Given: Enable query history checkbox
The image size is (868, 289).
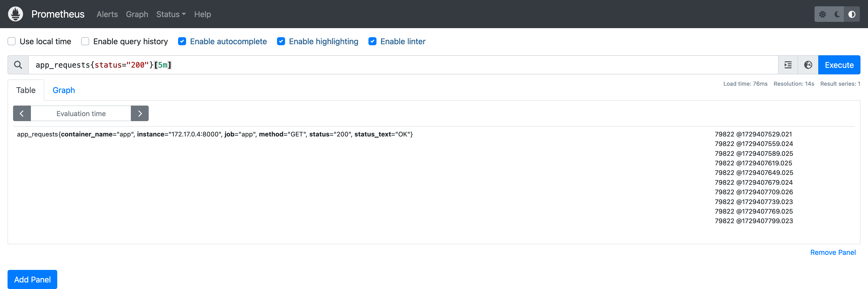Looking at the screenshot, I should pyautogui.click(x=85, y=41).
